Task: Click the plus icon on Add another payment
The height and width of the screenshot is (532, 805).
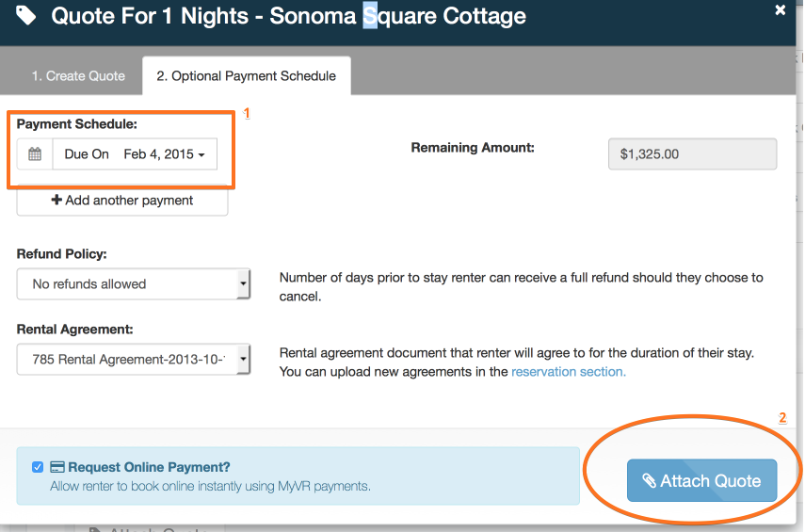Action: click(56, 201)
